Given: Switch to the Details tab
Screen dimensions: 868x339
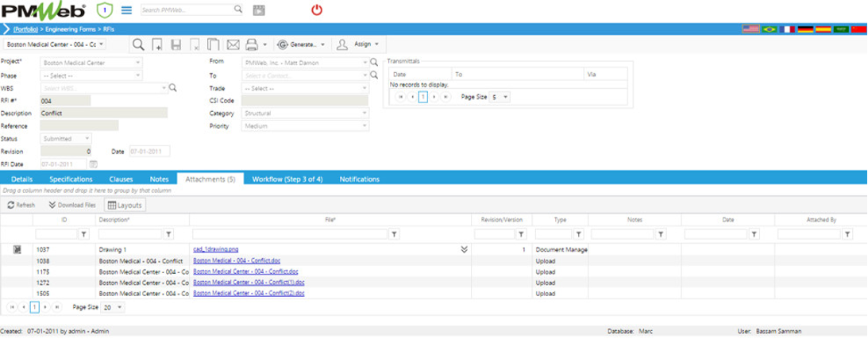Looking at the screenshot, I should click(x=21, y=179).
